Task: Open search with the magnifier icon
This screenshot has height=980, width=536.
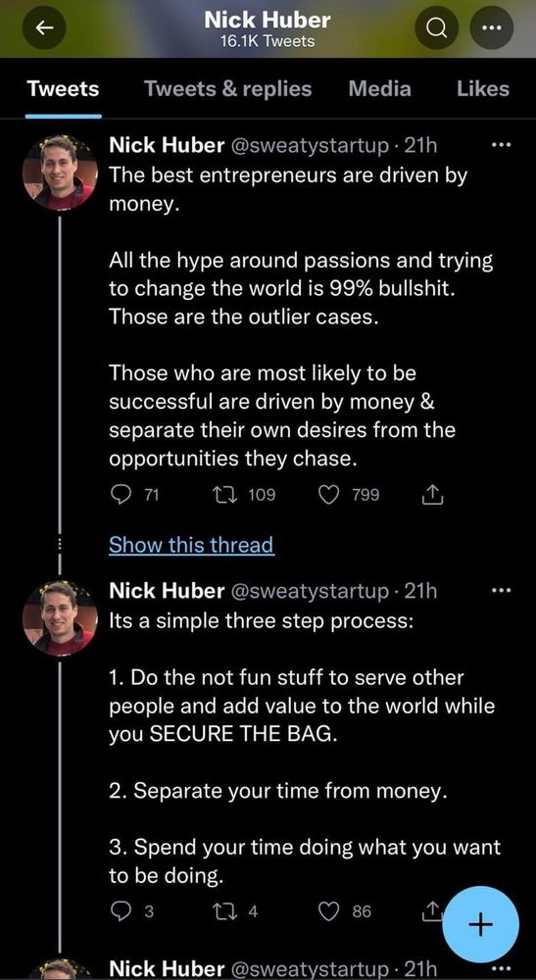Action: pyautogui.click(x=437, y=28)
